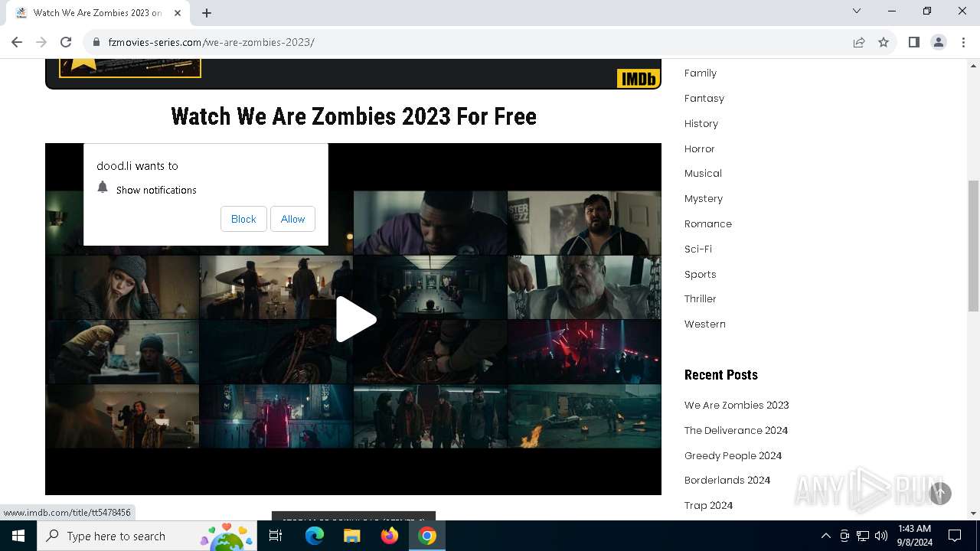The image size is (980, 551).
Task: Open the Sci-Fi genre
Action: (698, 249)
